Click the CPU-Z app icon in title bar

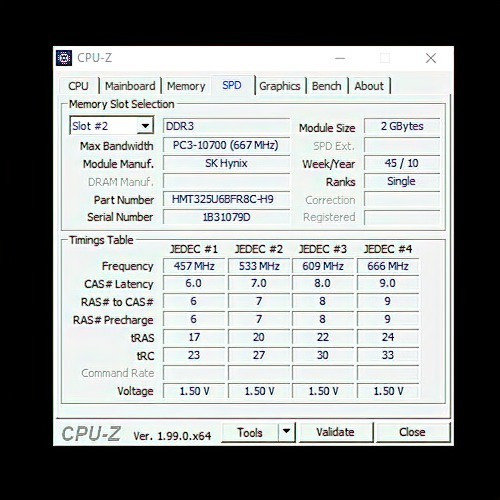coord(64,58)
